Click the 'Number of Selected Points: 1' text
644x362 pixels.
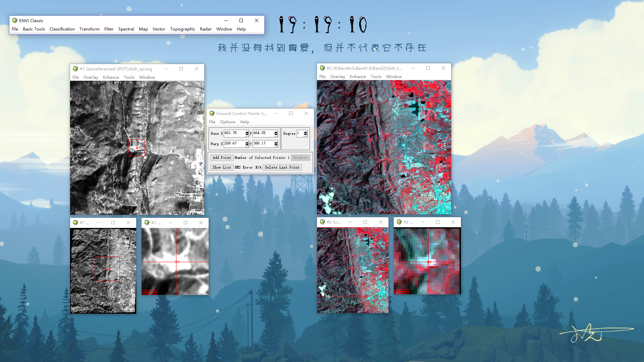pyautogui.click(x=262, y=158)
